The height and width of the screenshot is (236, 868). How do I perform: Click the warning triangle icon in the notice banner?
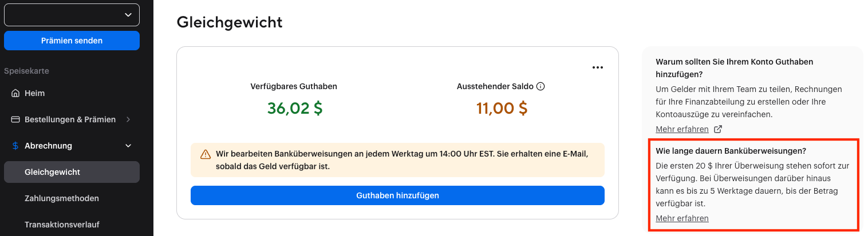coord(206,154)
